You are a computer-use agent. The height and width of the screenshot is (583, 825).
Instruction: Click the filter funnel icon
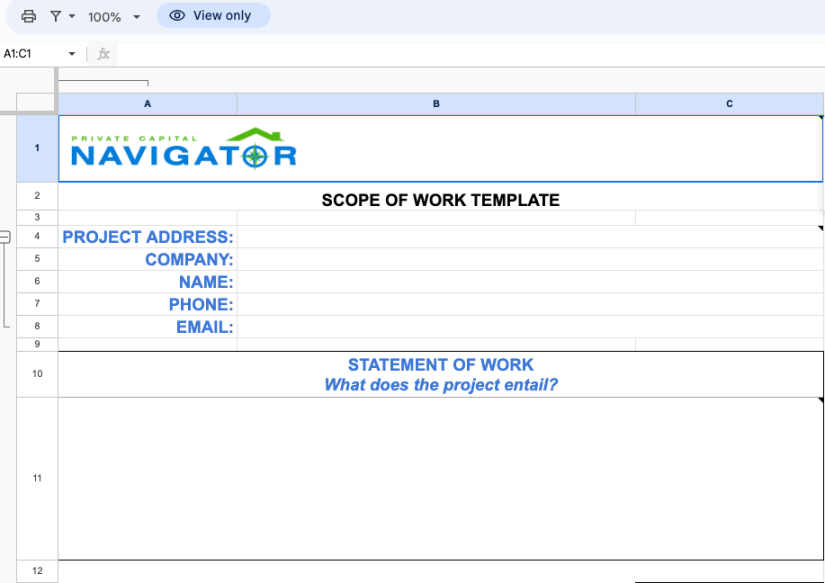(x=56, y=16)
